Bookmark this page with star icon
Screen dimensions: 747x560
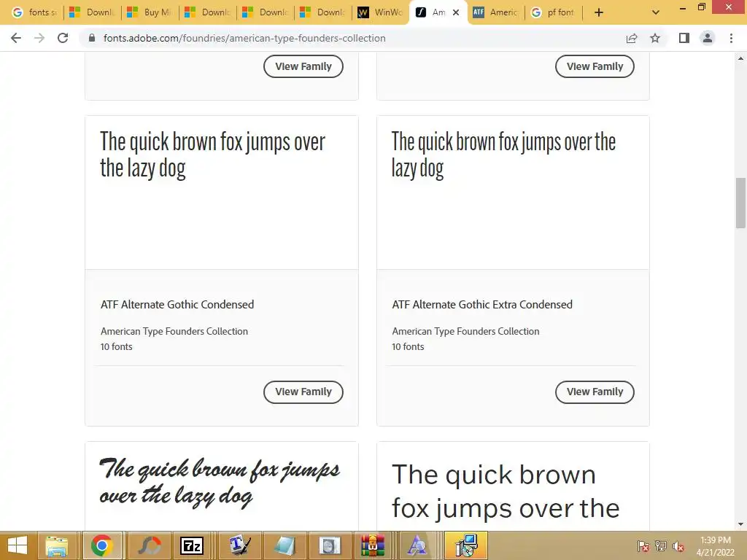pyautogui.click(x=655, y=38)
